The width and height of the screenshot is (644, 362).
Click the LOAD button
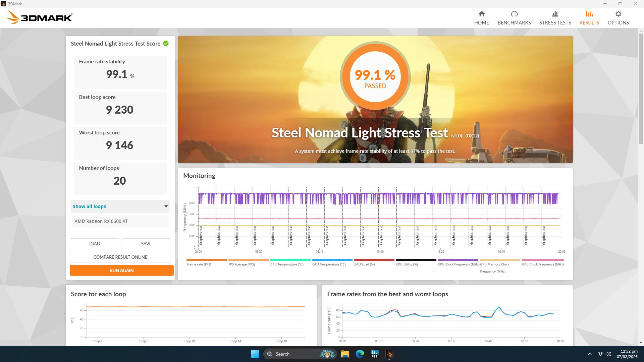94,244
